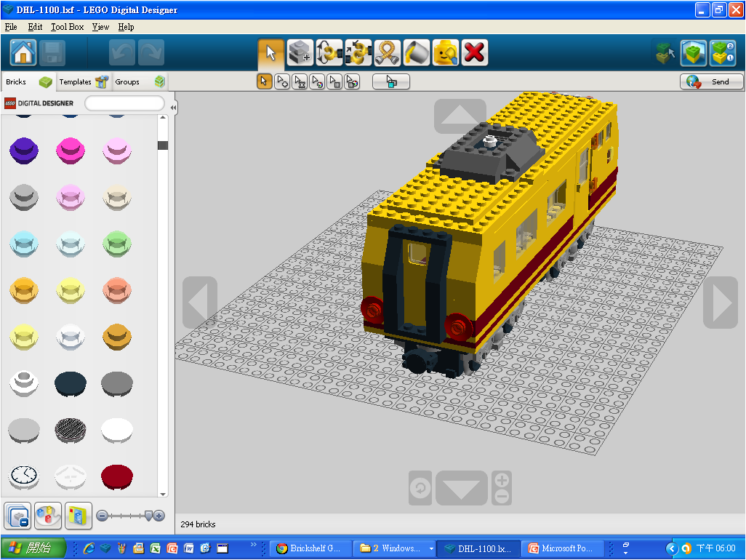Toggle View mode with the green brick
The image size is (746, 560).
pos(693,53)
